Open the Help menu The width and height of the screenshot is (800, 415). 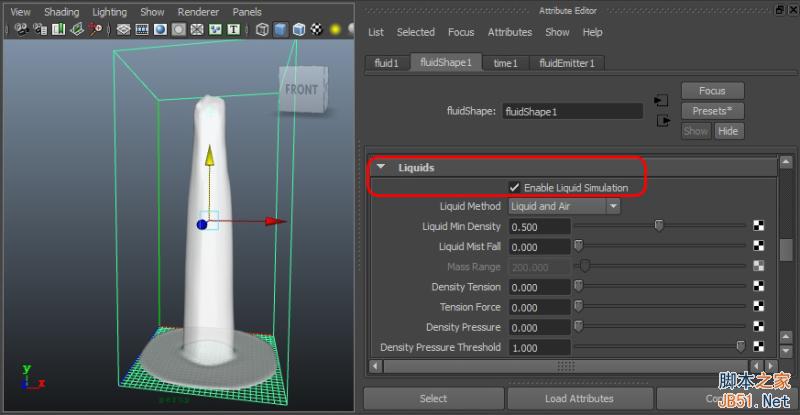pyautogui.click(x=592, y=32)
